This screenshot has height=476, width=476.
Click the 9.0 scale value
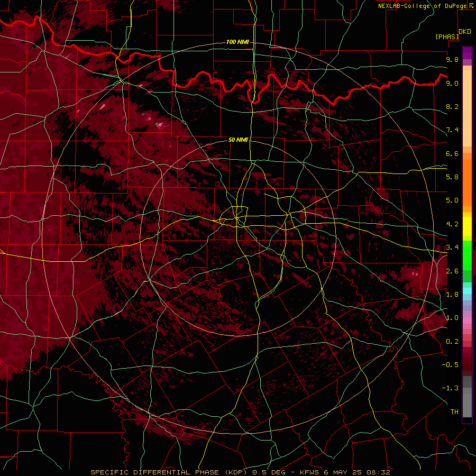(452, 83)
